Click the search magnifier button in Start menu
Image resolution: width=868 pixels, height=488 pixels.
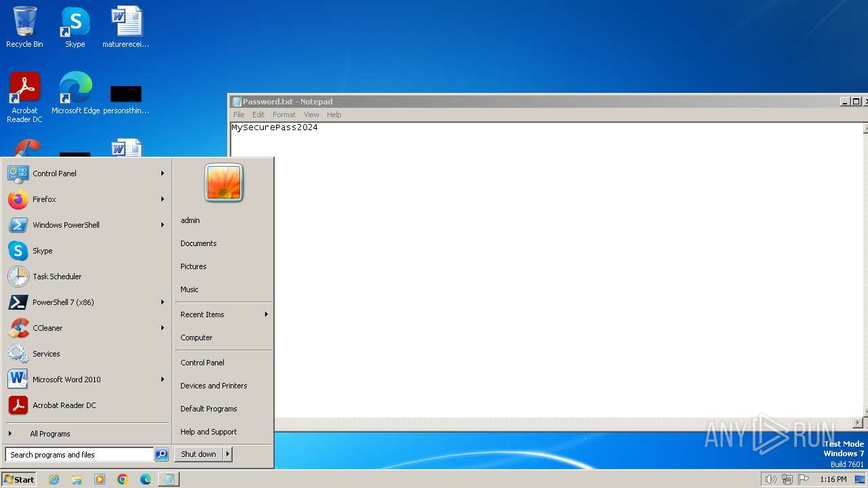pyautogui.click(x=161, y=455)
